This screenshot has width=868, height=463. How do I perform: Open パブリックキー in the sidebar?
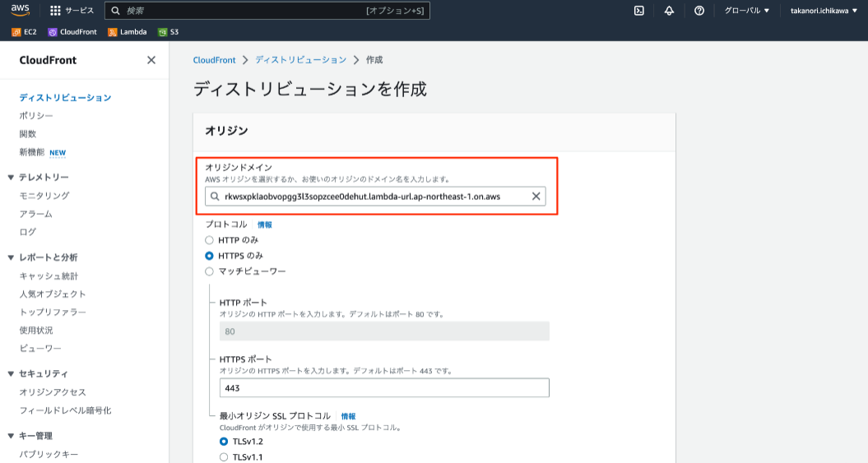click(49, 454)
